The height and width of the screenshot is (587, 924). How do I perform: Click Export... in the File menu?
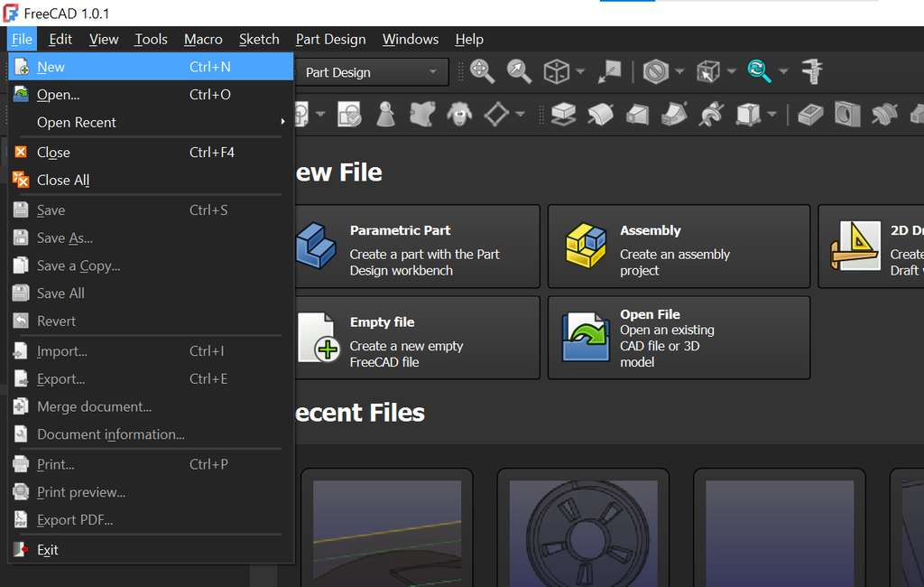151,378
